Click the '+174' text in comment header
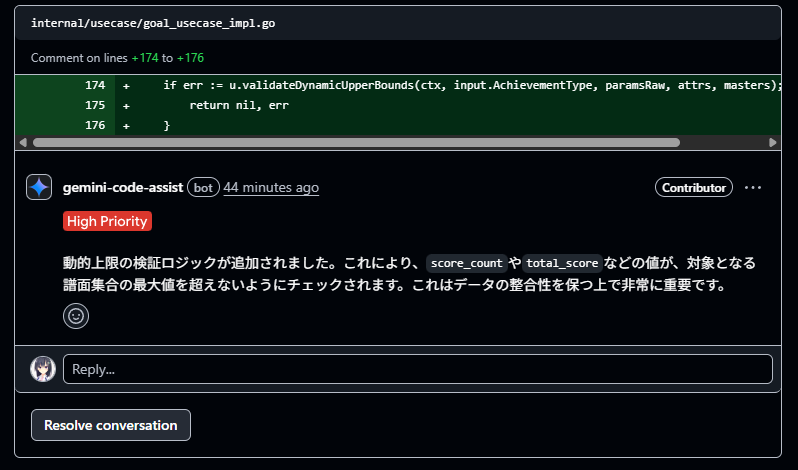This screenshot has height=470, width=798. click(145, 58)
